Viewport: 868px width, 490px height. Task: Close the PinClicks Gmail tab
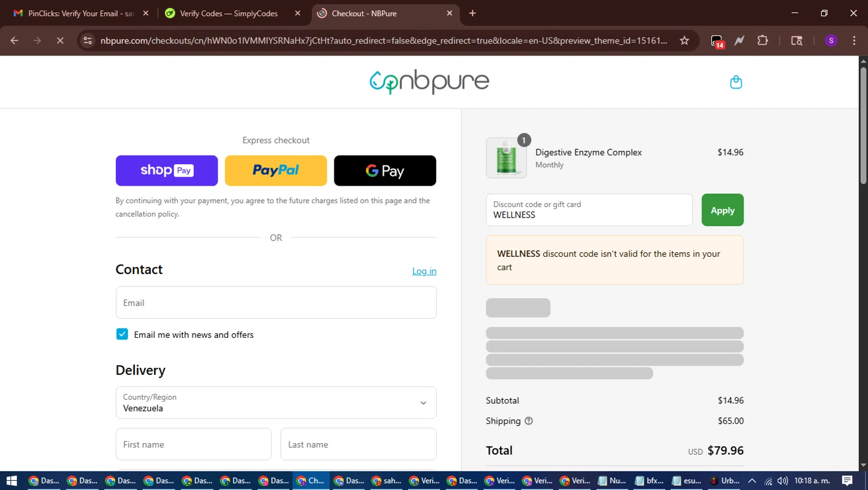(x=146, y=13)
